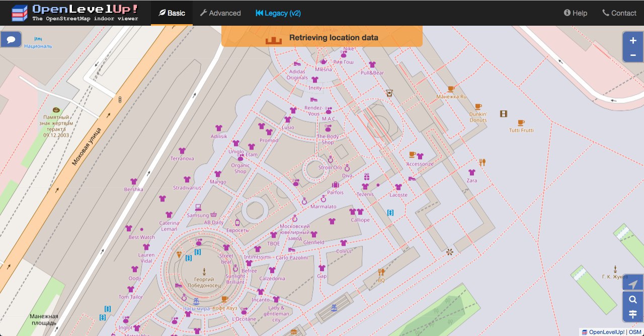Select the Glenfield clothing icon
The height and width of the screenshot is (336, 644).
pyautogui.click(x=314, y=234)
